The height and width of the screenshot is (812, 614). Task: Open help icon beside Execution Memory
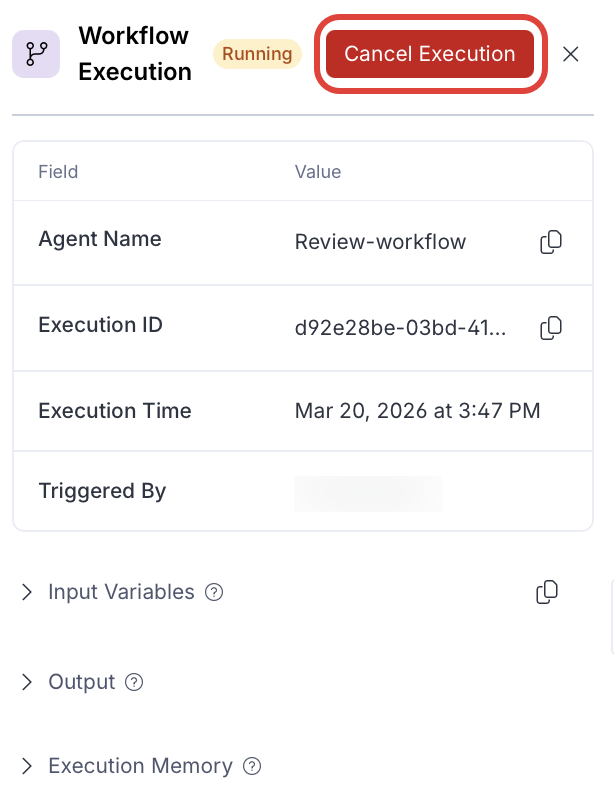tap(252, 767)
